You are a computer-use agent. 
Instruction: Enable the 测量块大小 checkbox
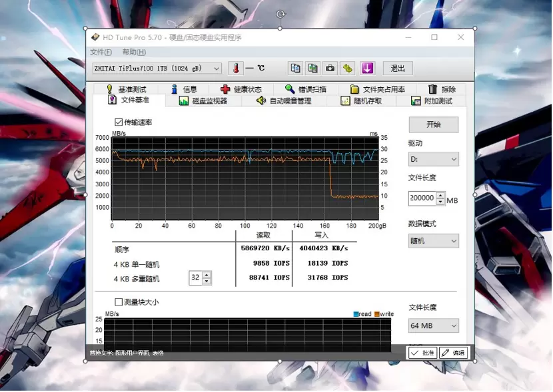(119, 301)
